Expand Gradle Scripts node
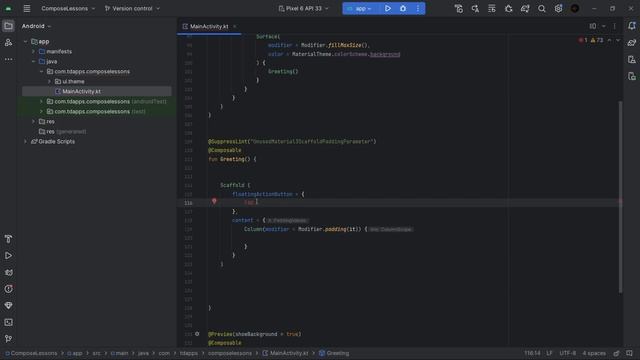 pyautogui.click(x=26, y=141)
